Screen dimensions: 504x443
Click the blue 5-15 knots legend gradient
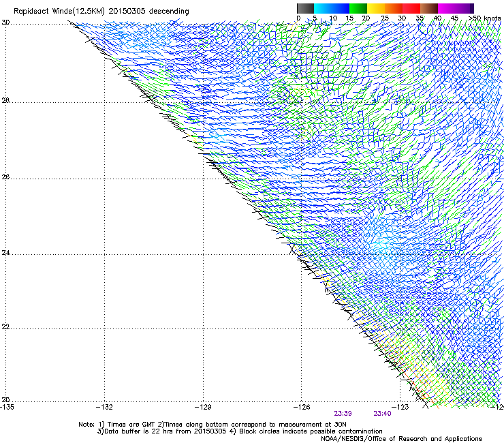click(x=332, y=8)
